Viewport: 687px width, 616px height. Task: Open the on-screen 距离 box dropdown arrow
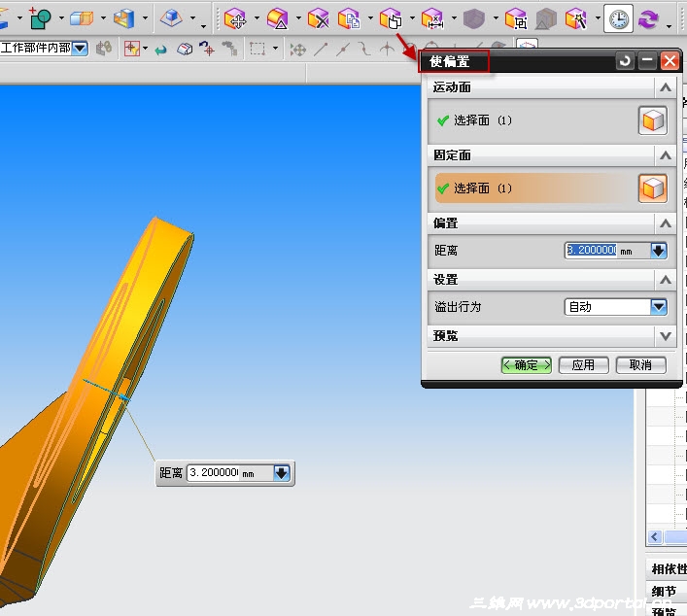click(282, 473)
